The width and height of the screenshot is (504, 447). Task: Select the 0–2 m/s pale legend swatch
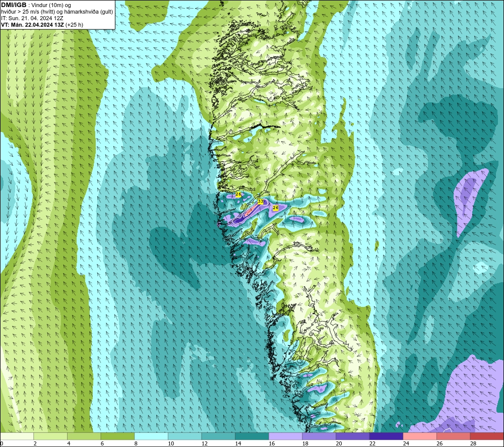[17, 436]
